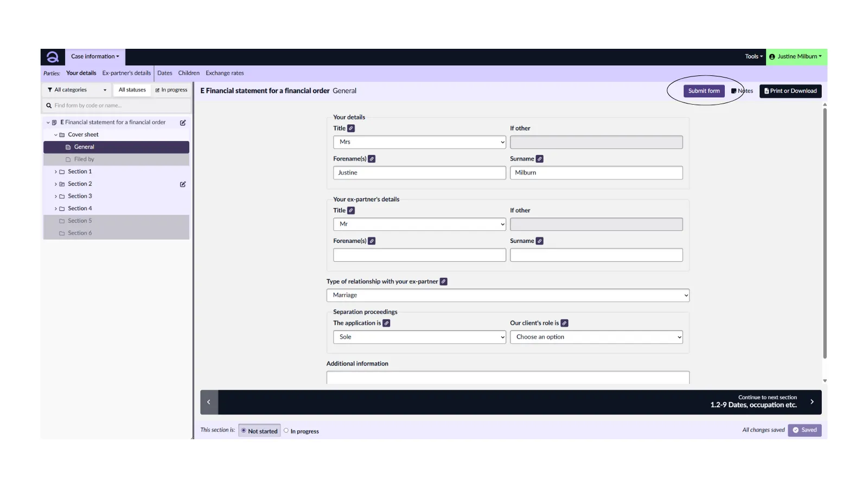Select the In progress radio button
Viewport: 868px width, 488px height.
(286, 431)
